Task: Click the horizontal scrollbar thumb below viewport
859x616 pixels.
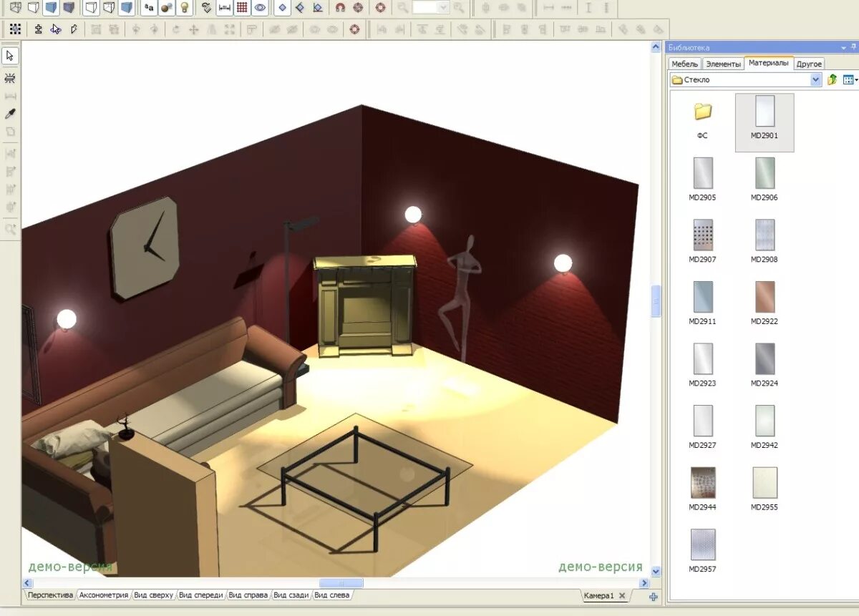Action: pyautogui.click(x=341, y=583)
